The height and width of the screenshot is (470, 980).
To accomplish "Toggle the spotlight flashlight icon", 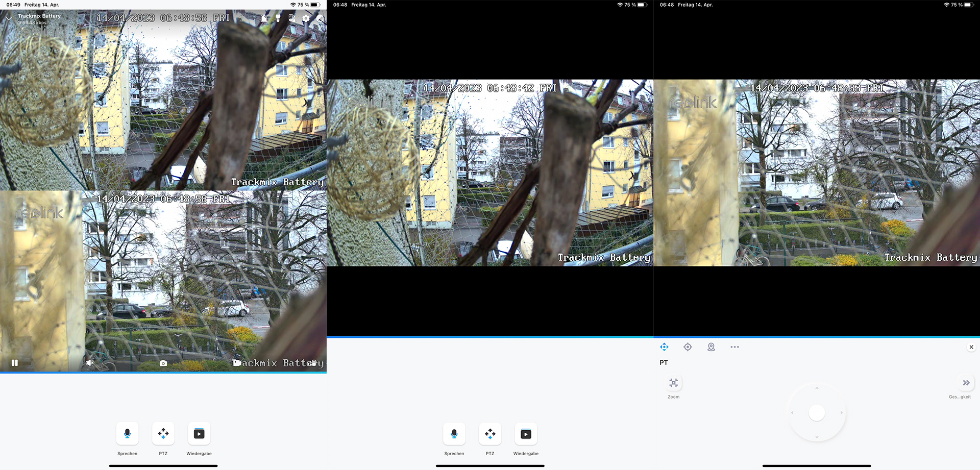I will point(278,18).
